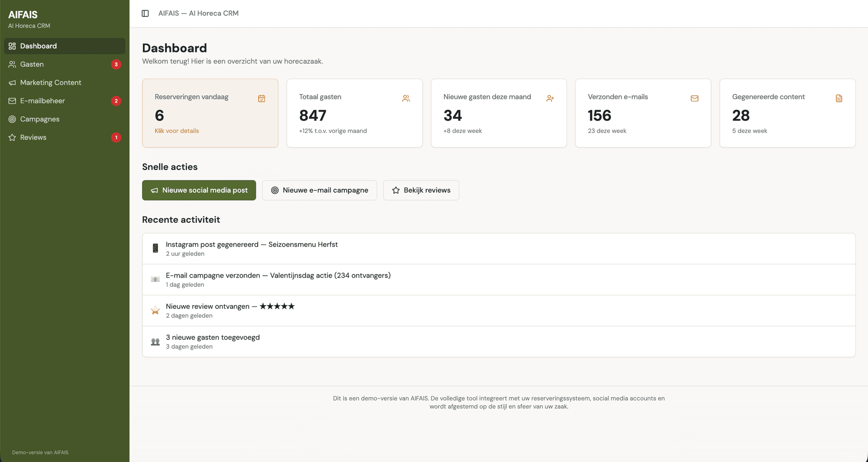Click the notification badge next to Reviews
The width and height of the screenshot is (868, 462).
coord(116,137)
